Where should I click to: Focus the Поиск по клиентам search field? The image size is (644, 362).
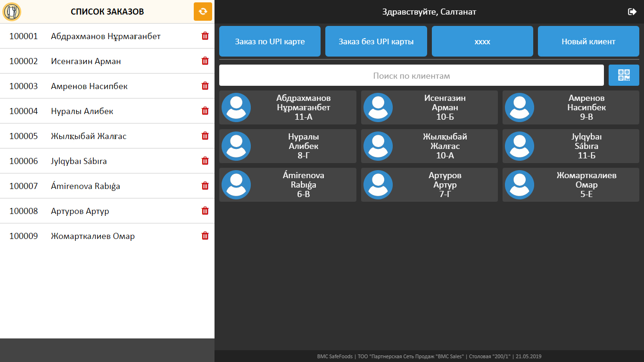tap(411, 75)
